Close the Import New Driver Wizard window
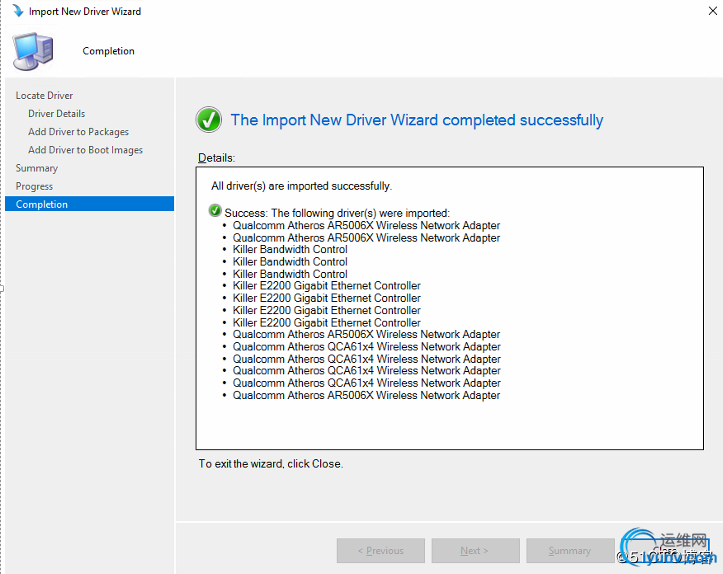 click(712, 11)
